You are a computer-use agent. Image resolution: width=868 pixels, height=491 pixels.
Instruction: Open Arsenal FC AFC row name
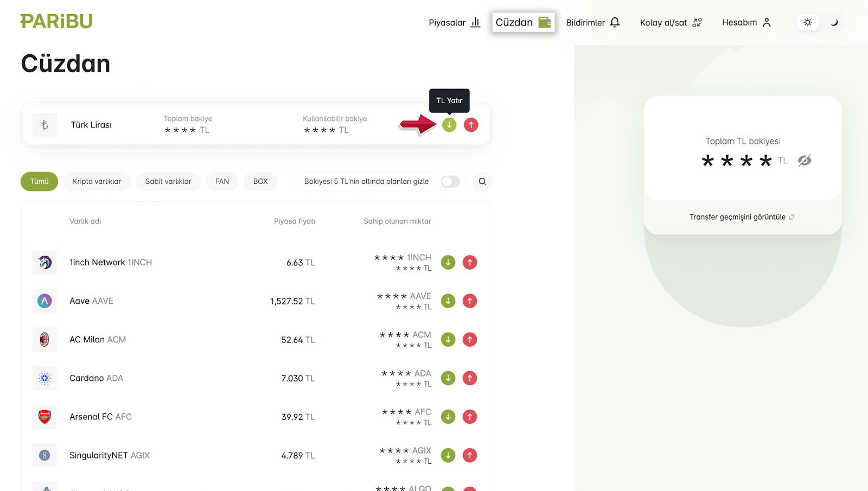100,417
